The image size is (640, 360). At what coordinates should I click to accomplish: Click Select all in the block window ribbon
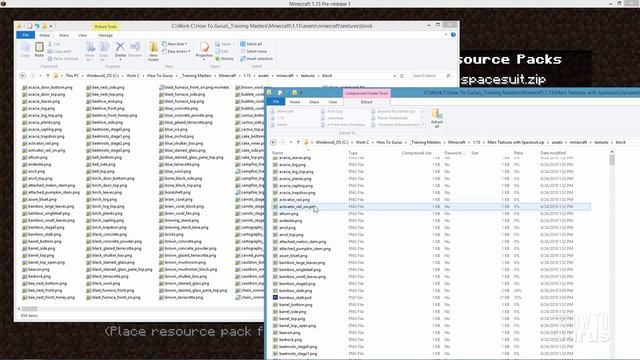(251, 44)
